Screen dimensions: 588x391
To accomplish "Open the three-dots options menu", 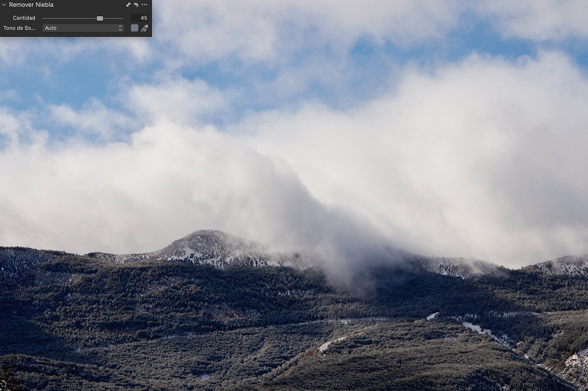I will coord(144,5).
